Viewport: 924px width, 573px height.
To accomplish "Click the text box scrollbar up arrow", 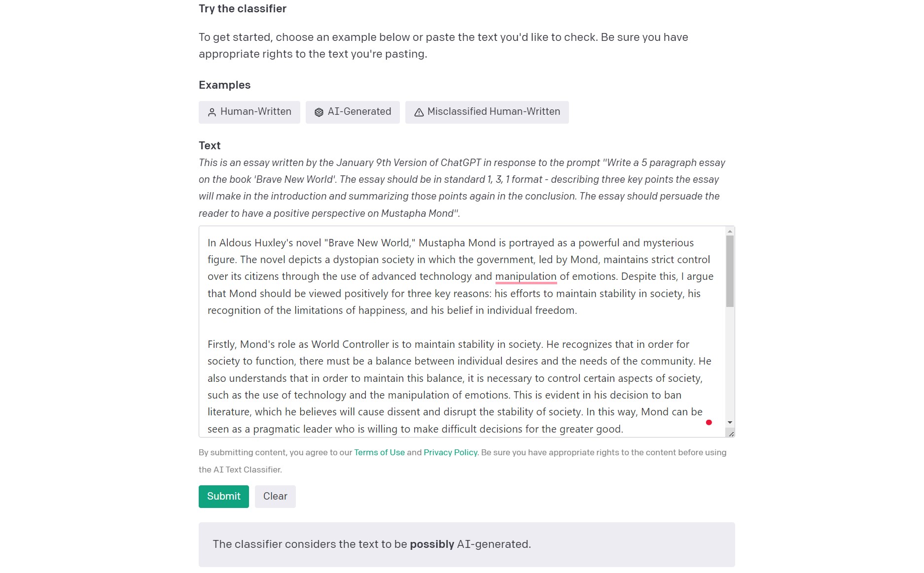I will coord(730,231).
